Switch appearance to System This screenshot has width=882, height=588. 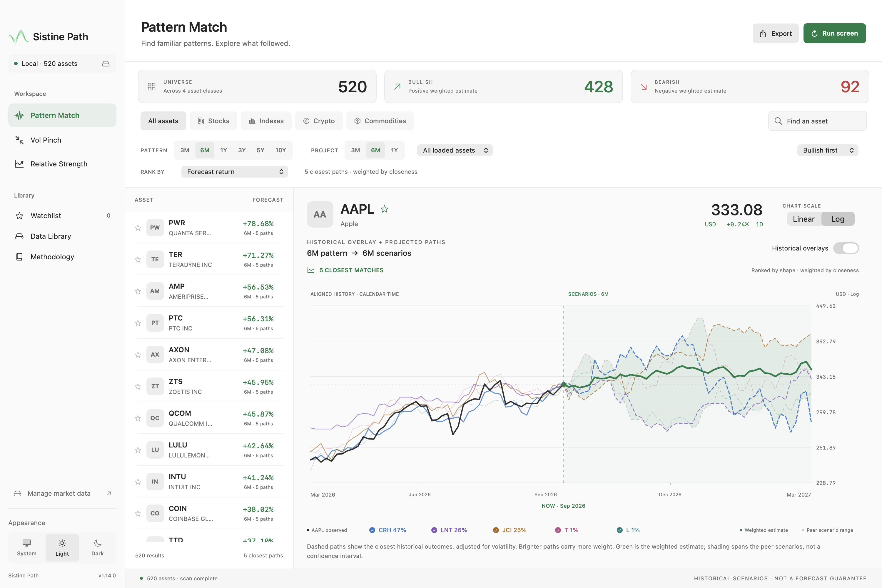(x=27, y=547)
